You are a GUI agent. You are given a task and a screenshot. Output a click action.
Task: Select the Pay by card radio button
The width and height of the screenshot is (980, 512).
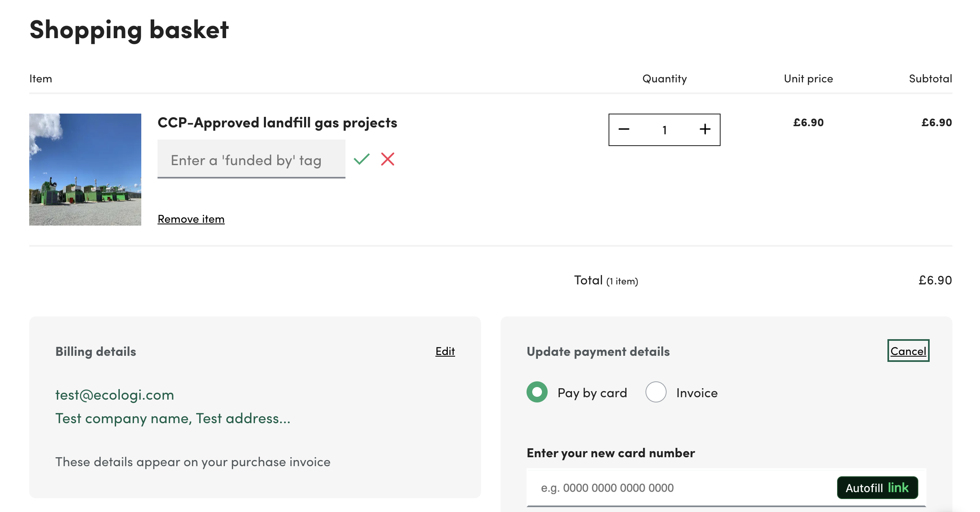(537, 392)
